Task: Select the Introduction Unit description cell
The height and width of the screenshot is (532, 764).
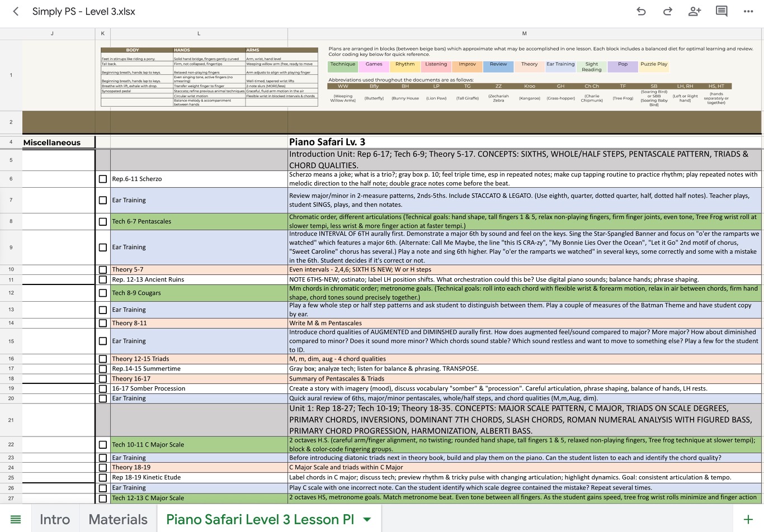Action: pos(525,160)
